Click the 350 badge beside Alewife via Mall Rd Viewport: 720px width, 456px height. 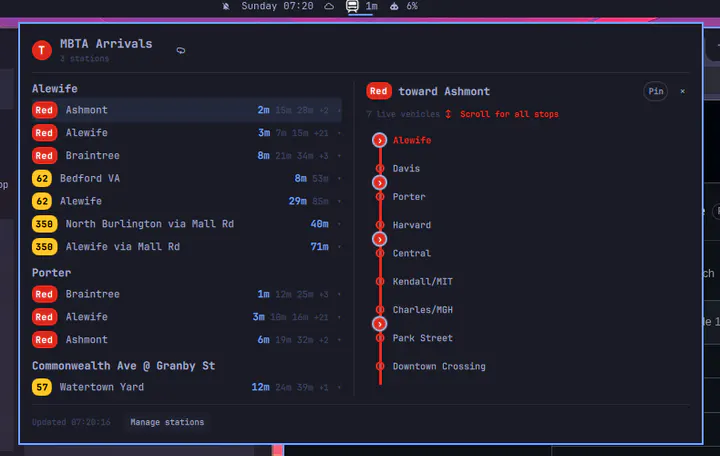tap(45, 247)
